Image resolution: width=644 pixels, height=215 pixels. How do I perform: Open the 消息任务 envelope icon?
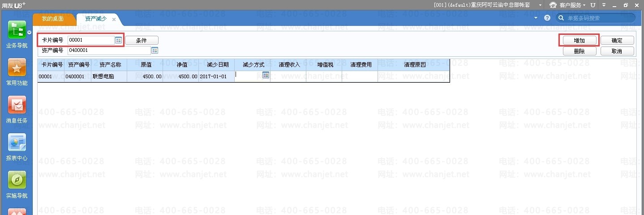coord(17,105)
